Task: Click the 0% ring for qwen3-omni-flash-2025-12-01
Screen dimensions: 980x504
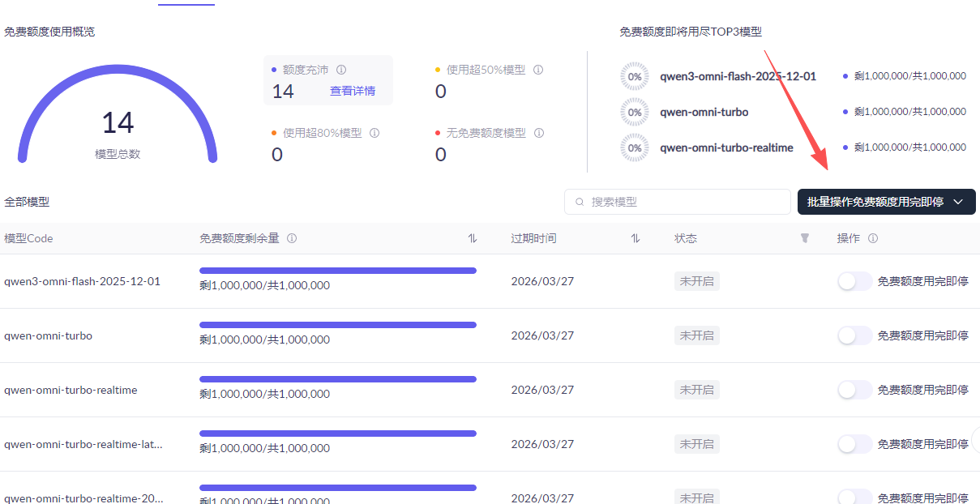Action: pos(635,76)
